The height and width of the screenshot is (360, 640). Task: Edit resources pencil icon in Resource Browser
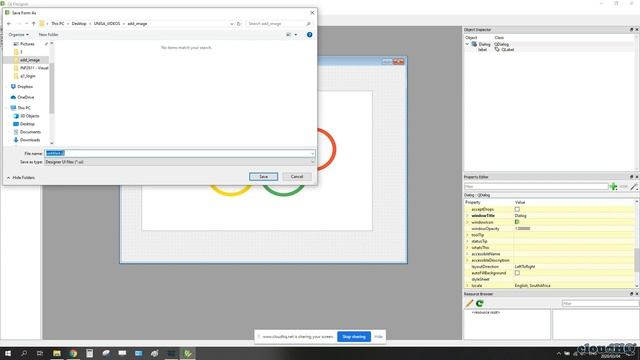click(469, 303)
